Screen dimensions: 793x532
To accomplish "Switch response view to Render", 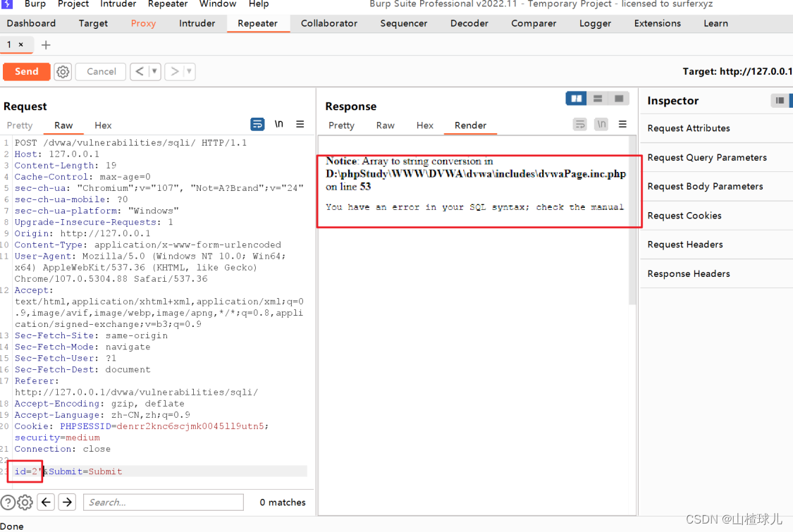I will pos(470,125).
